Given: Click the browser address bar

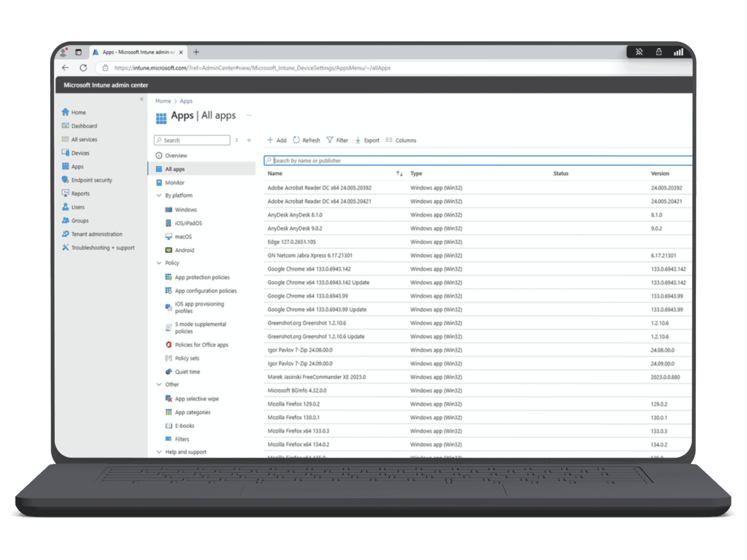Looking at the screenshot, I should click(x=393, y=68).
